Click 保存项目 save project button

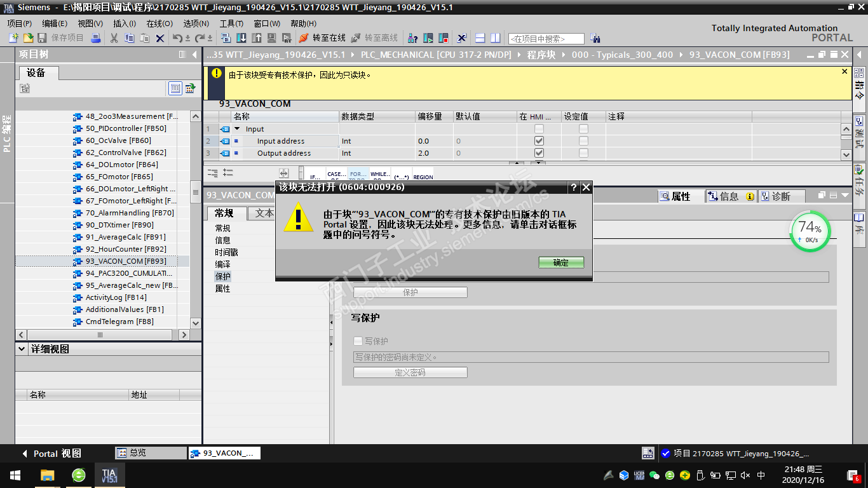click(x=61, y=38)
